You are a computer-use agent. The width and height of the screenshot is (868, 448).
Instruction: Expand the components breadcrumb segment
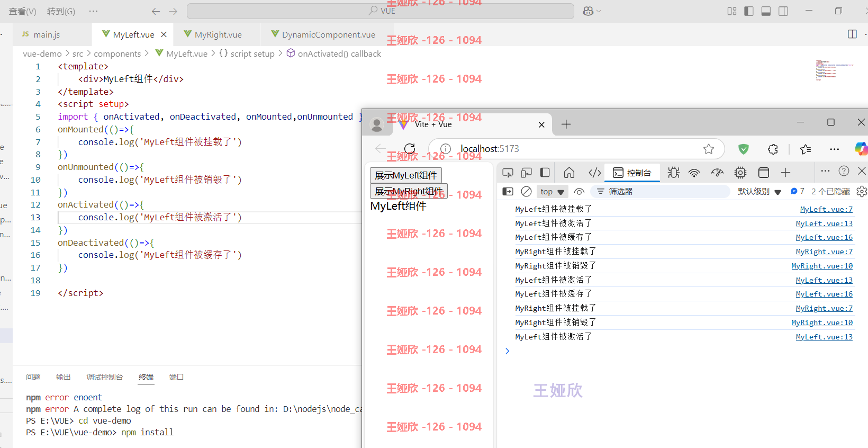pyautogui.click(x=117, y=53)
